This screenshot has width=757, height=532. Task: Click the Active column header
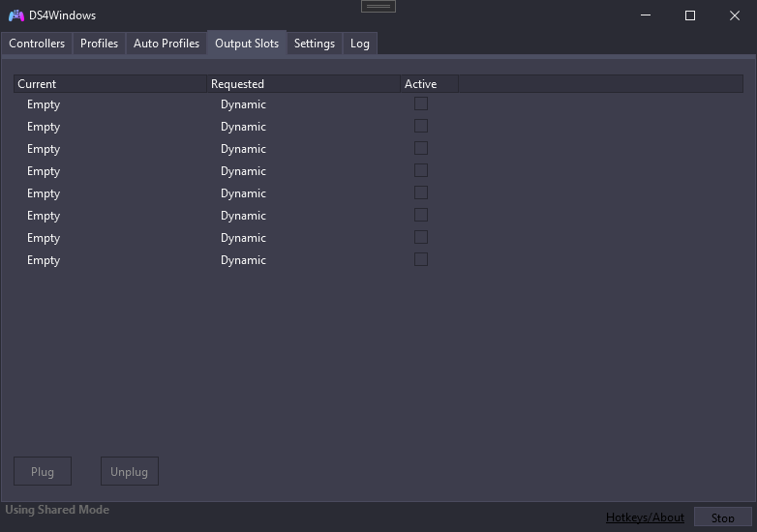[x=429, y=84]
